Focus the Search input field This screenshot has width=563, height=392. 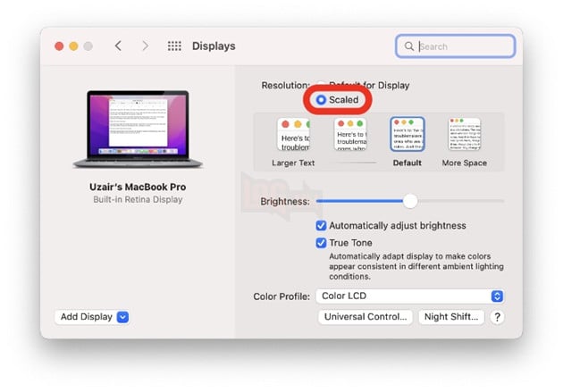coord(455,46)
